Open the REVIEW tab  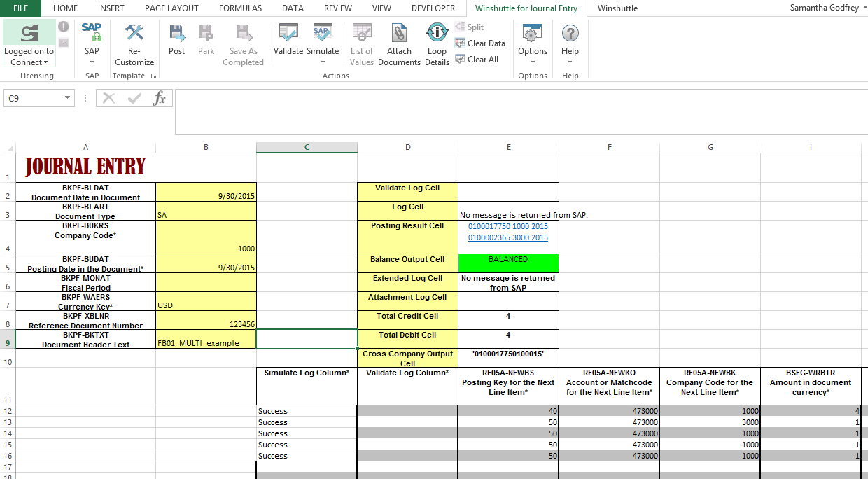(x=338, y=8)
